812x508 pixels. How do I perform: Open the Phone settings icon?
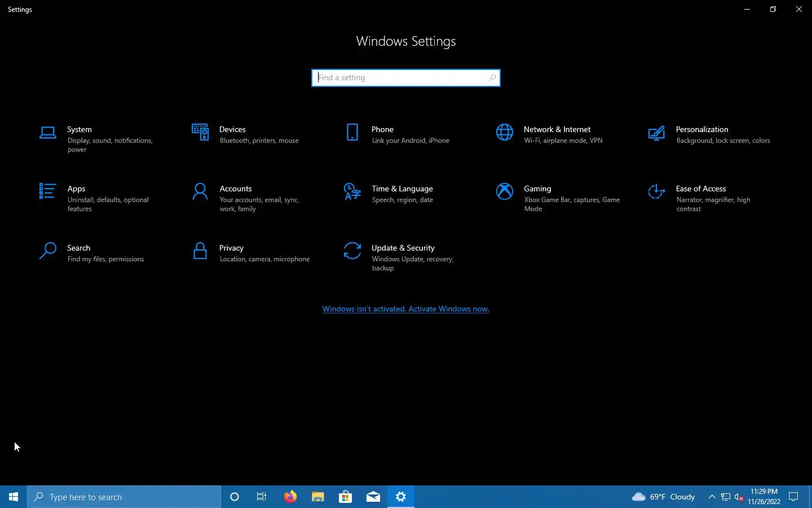352,132
